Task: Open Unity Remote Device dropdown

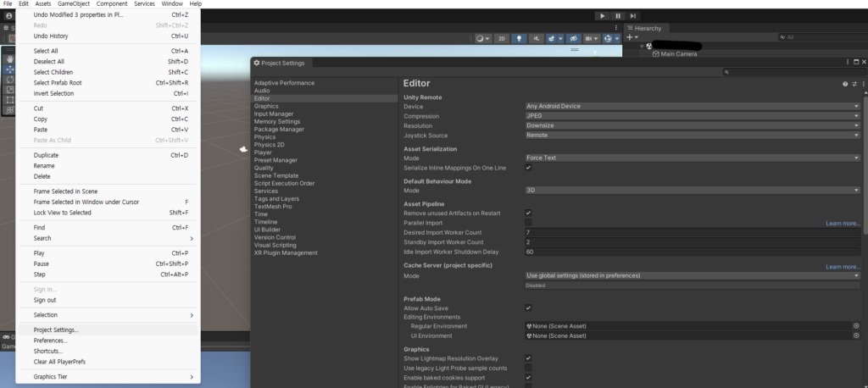Action: [x=693, y=106]
